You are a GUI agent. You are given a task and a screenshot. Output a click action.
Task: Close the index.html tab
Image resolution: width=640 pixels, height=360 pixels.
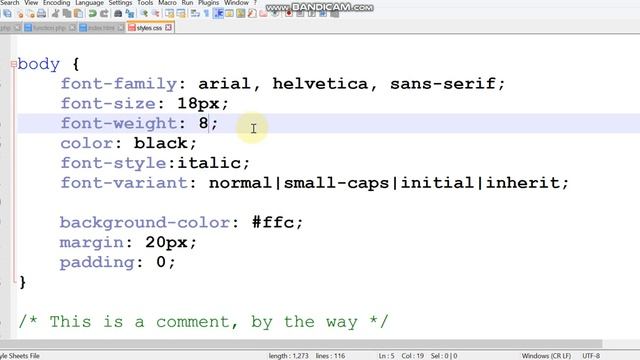pyautogui.click(x=121, y=28)
